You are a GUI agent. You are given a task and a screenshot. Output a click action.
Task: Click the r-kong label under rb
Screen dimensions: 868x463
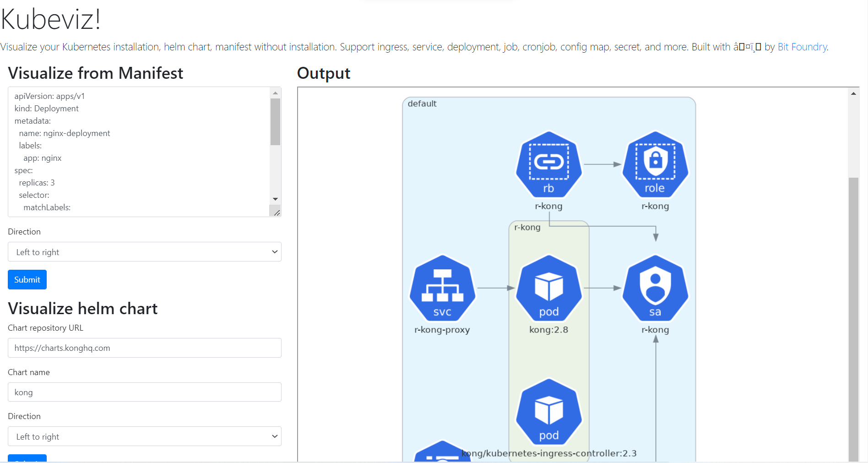548,206
